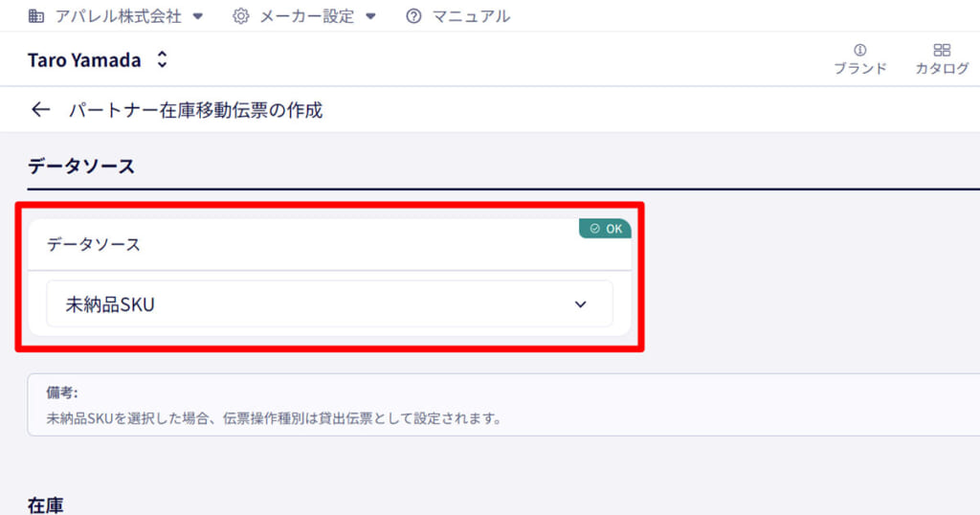This screenshot has width=980, height=515.
Task: Click the Taro Yamada name
Action: pos(84,60)
